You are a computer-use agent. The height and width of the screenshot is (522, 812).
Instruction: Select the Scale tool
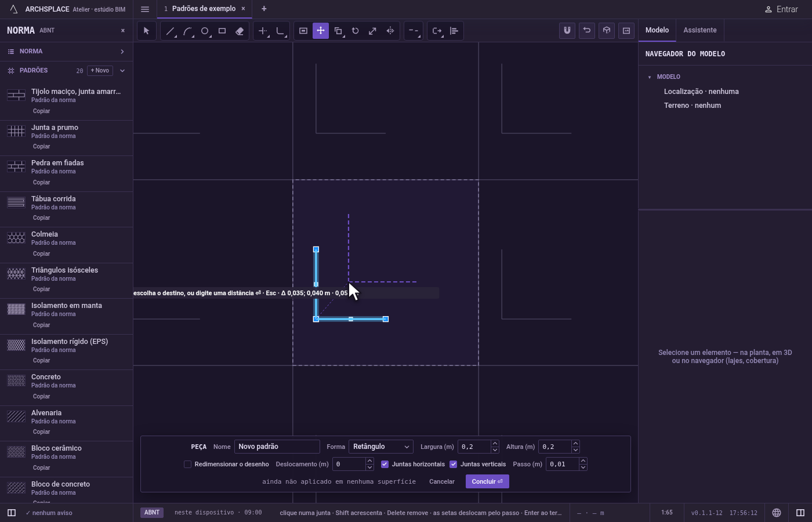[373, 31]
